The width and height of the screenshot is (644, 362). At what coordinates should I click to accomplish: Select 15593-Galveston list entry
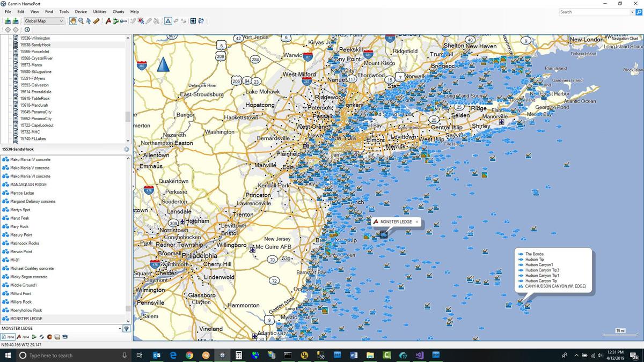click(34, 85)
